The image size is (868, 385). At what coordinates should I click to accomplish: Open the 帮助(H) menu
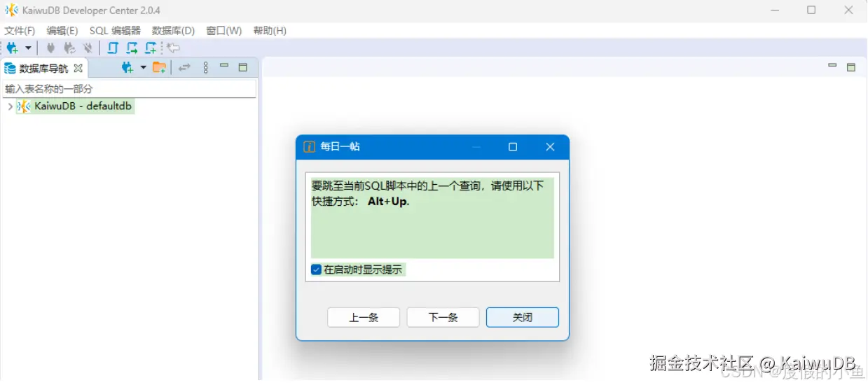click(x=270, y=31)
